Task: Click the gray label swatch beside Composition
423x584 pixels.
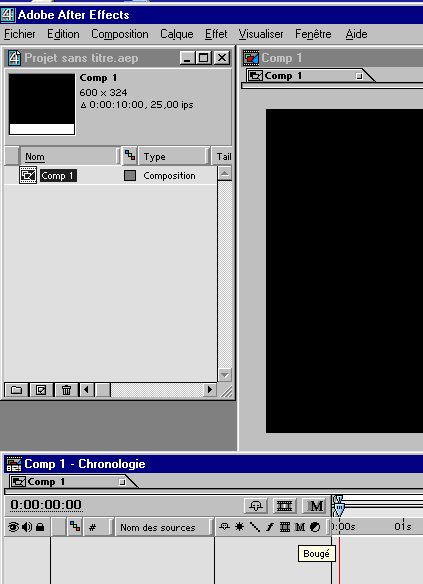Action: [130, 175]
